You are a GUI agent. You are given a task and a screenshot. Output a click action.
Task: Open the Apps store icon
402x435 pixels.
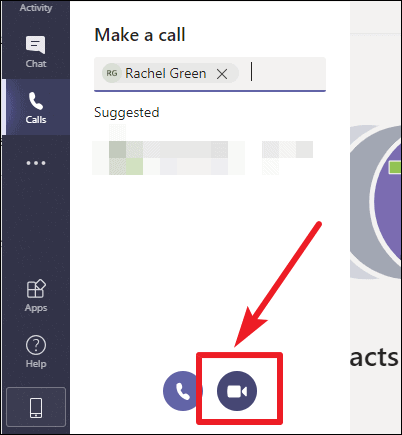tap(36, 289)
